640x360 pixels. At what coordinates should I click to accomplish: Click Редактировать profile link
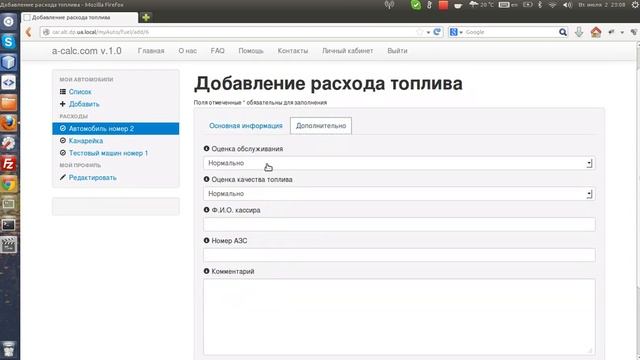tap(93, 178)
